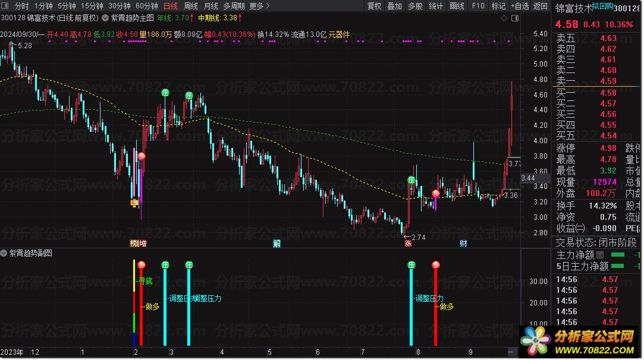Click the icon beside 主力净额
644x360 pixels.
pos(600,255)
